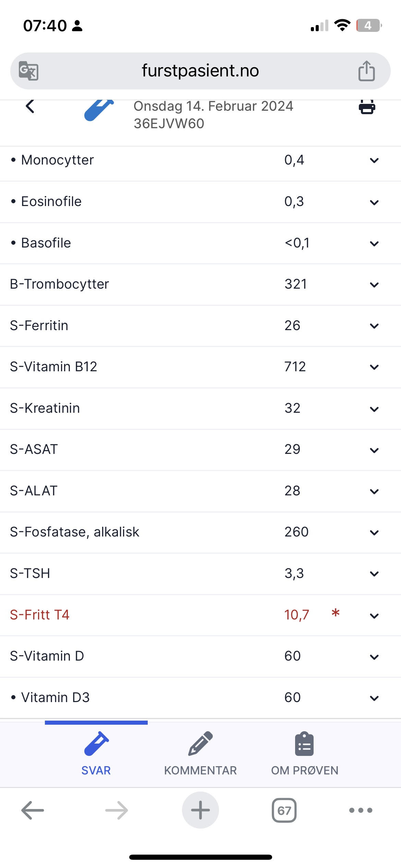The height and width of the screenshot is (868, 401).
Task: Expand the Vitamin D3 result
Action: click(374, 698)
